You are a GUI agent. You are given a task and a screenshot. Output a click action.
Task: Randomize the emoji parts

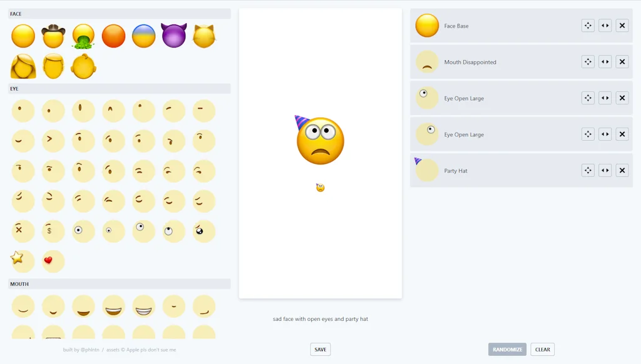click(507, 349)
